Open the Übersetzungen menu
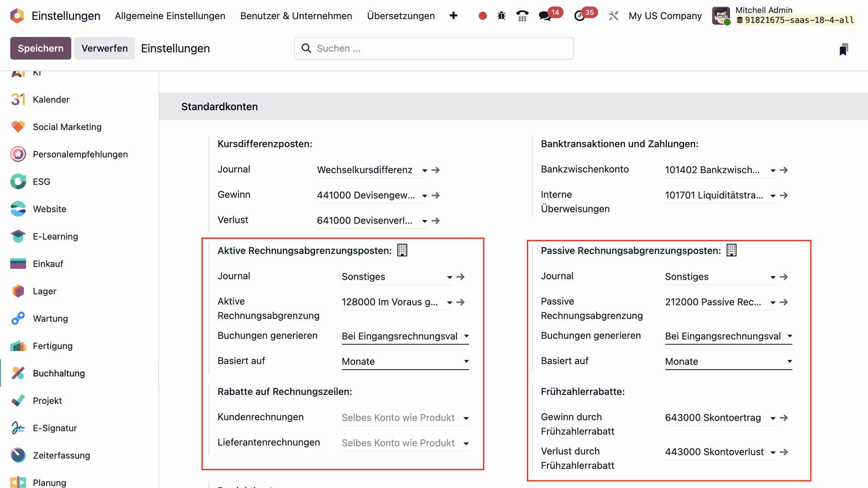 (x=401, y=16)
